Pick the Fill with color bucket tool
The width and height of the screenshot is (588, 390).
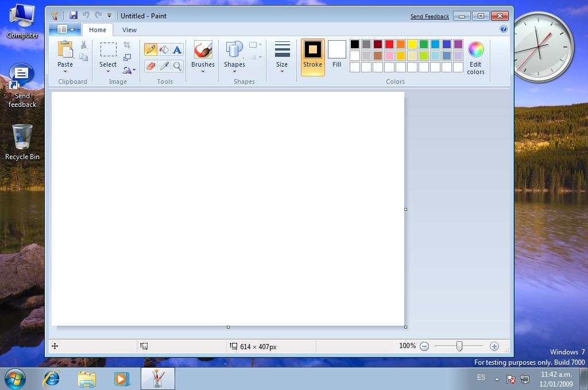[x=164, y=50]
